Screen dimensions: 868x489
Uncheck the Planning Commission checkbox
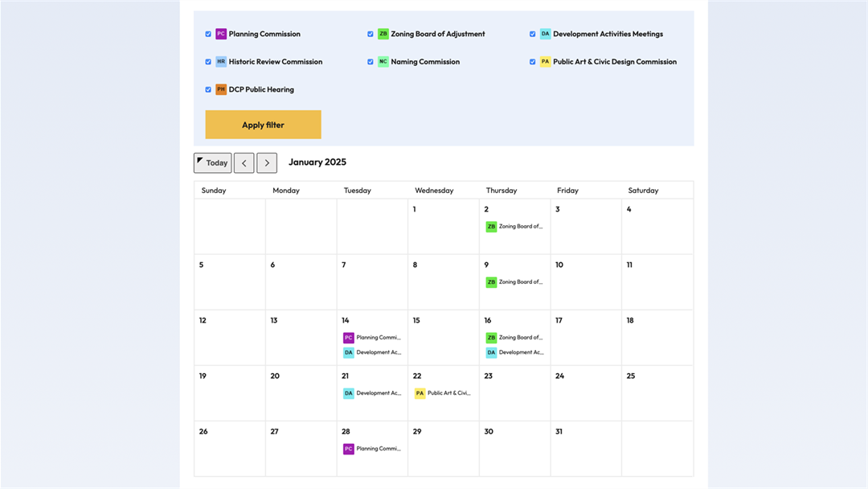208,35
